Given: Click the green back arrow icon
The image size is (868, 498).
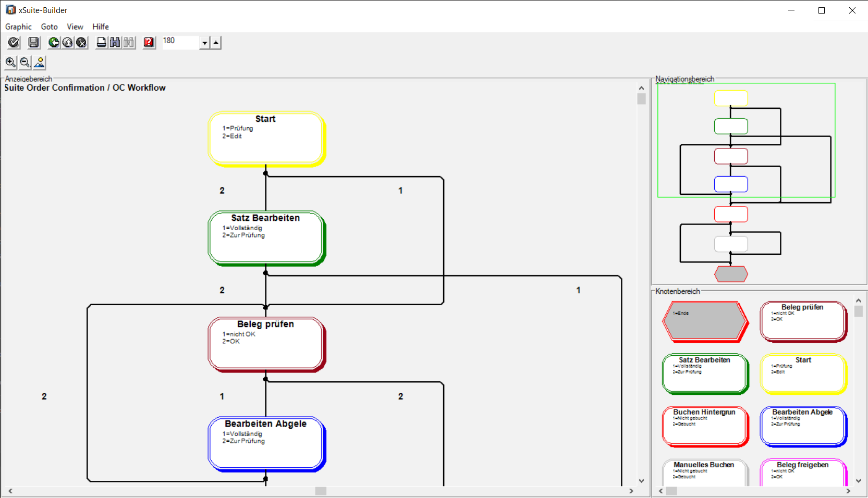Looking at the screenshot, I should [54, 43].
